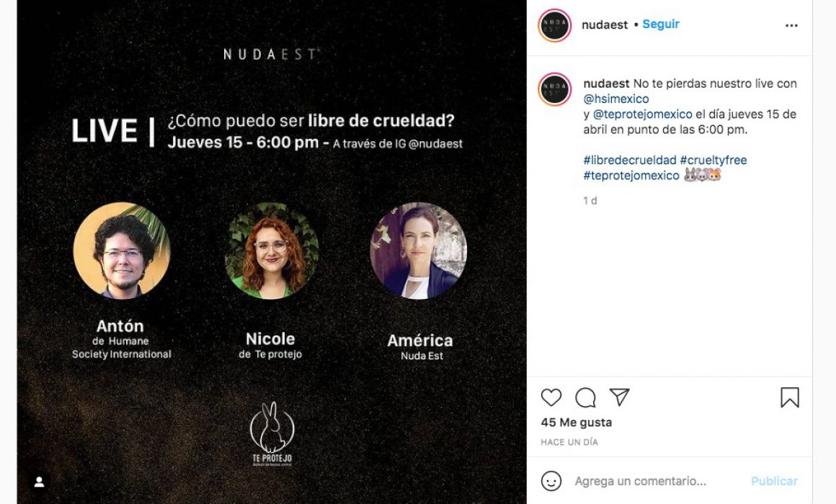Open nudaest profile picture in the header
The height and width of the screenshot is (504, 836).
point(554,26)
